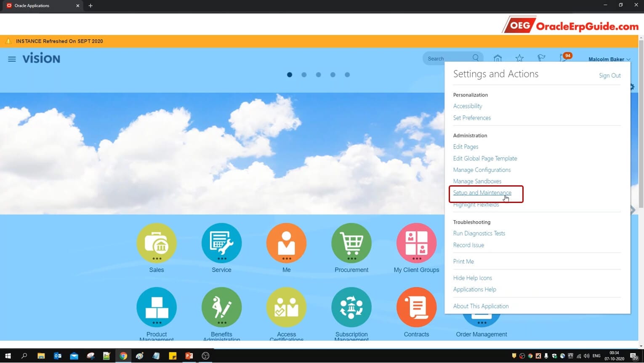
Task: Click the Contracts label text
Action: [416, 334]
